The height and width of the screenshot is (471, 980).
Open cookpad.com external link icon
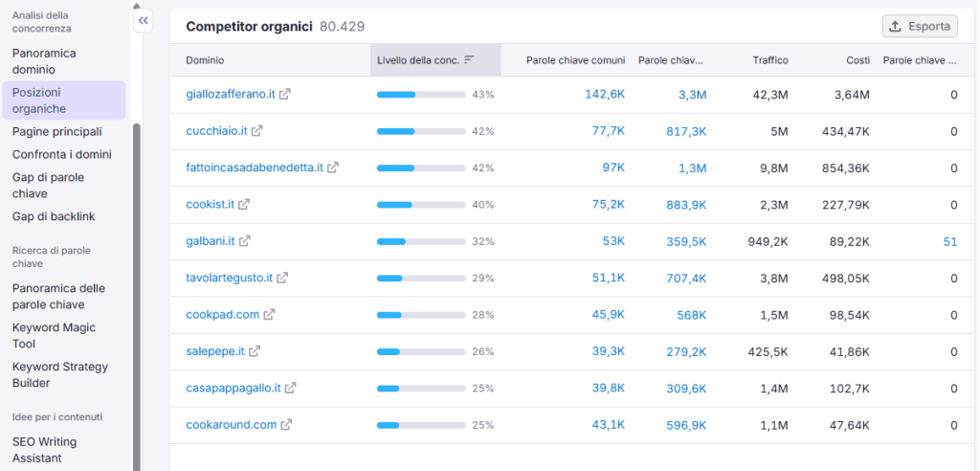click(269, 315)
